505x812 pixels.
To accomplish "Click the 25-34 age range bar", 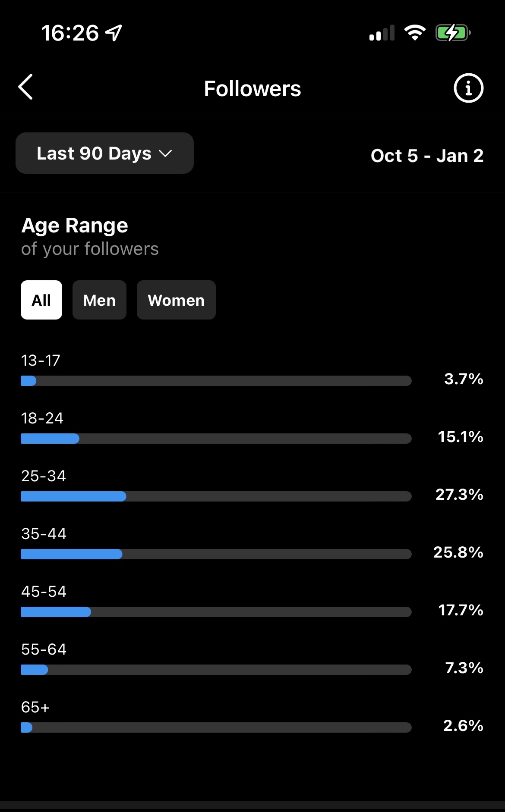I will 216,496.
